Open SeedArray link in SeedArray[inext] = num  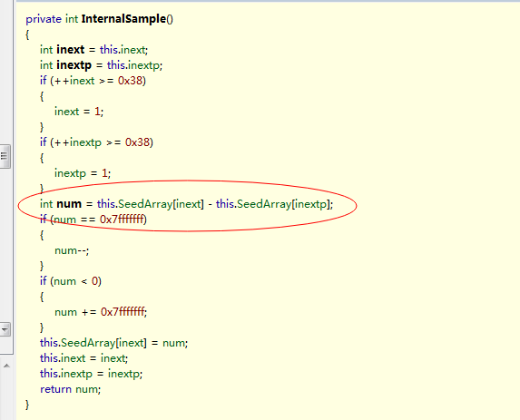(88, 343)
